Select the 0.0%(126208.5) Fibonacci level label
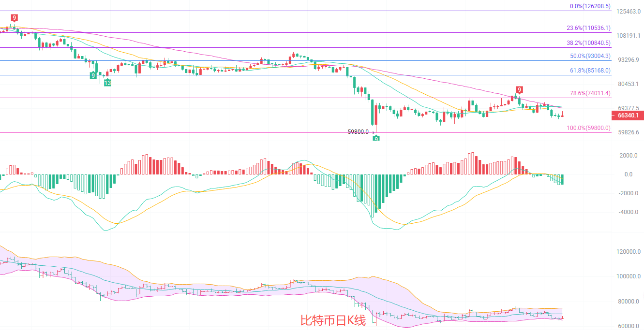The width and height of the screenshot is (644, 332). (590, 6)
